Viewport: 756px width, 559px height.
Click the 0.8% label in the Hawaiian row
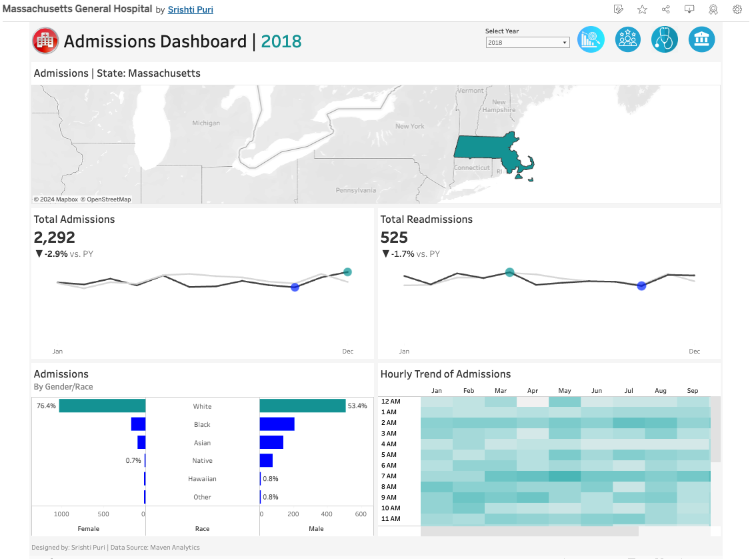click(271, 479)
